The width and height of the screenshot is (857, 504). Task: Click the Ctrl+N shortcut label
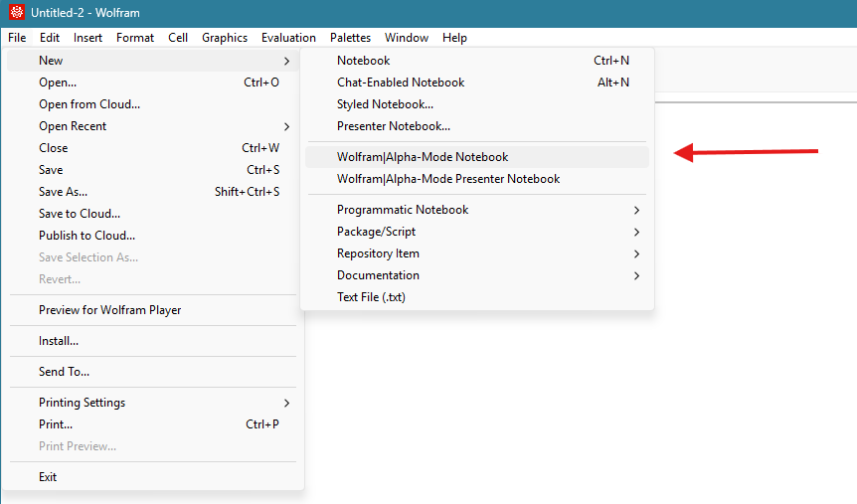(x=611, y=61)
